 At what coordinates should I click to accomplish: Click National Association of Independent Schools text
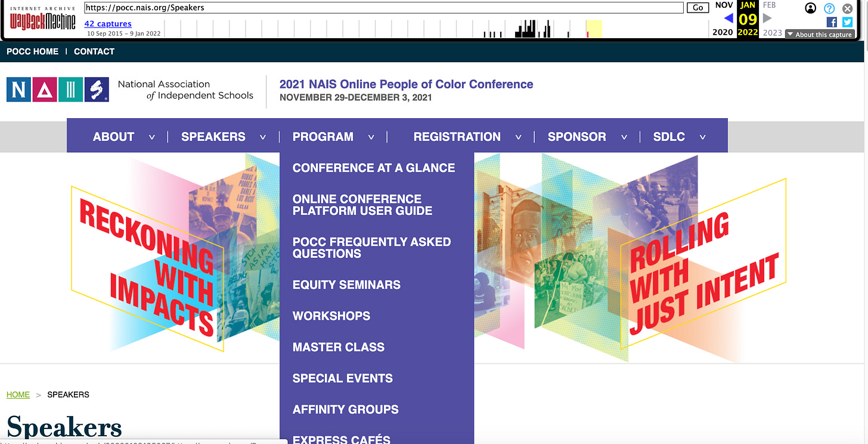click(x=185, y=90)
